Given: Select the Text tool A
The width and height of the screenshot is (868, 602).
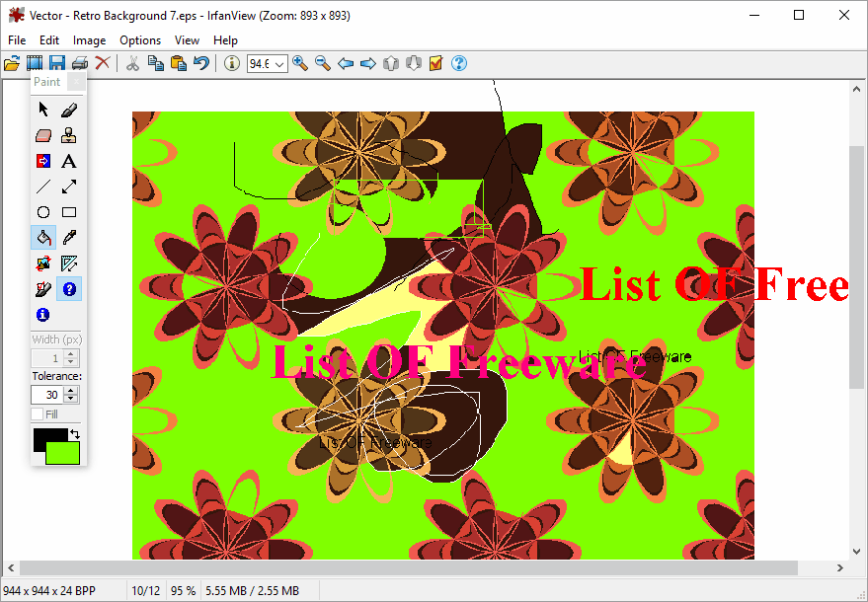Looking at the screenshot, I should tap(69, 161).
